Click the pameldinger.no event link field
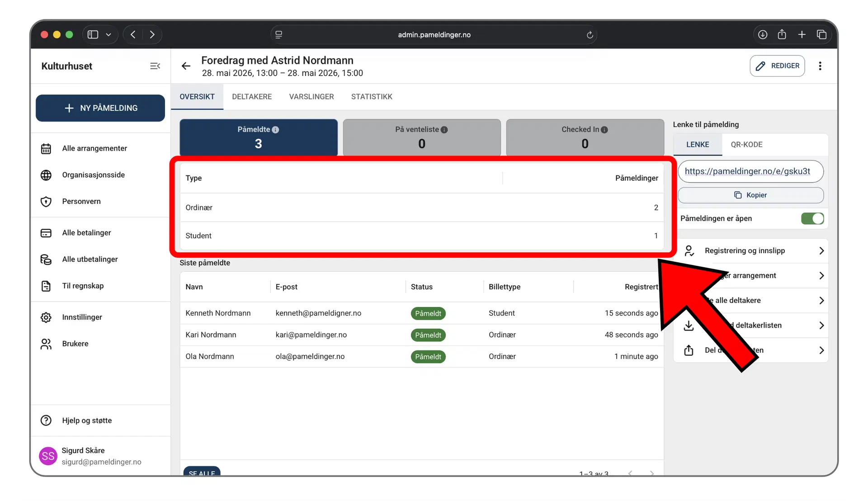 coord(750,171)
